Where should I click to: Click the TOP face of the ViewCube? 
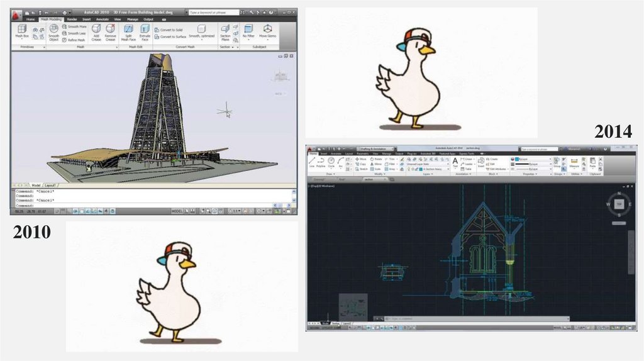[619, 204]
